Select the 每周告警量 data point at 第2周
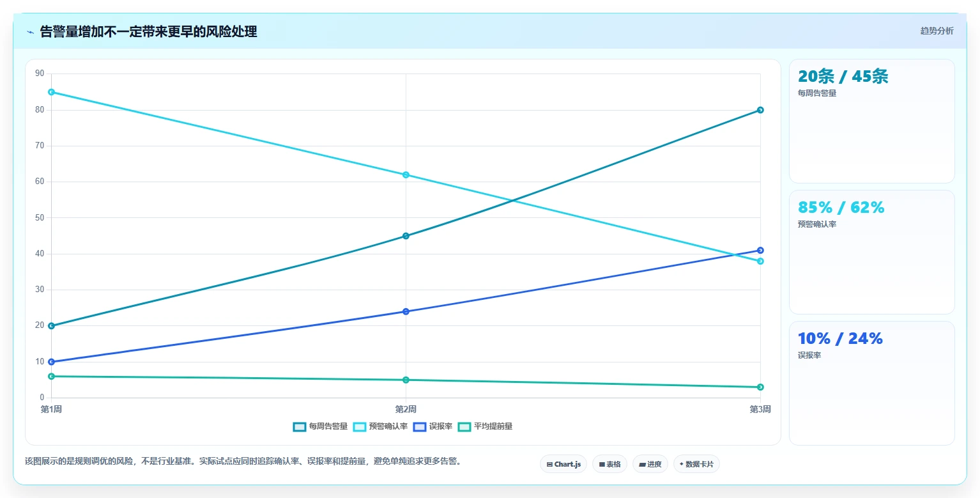This screenshot has height=498, width=980. click(406, 236)
